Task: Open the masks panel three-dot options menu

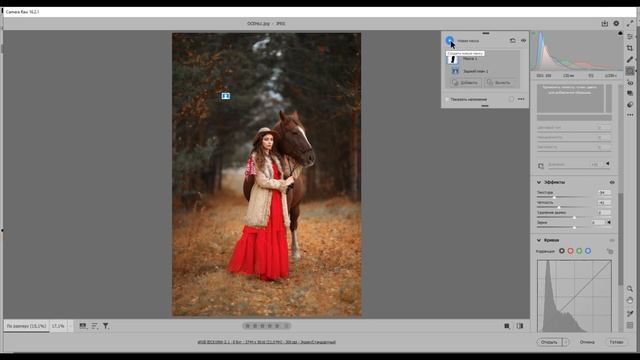Action: tap(521, 99)
